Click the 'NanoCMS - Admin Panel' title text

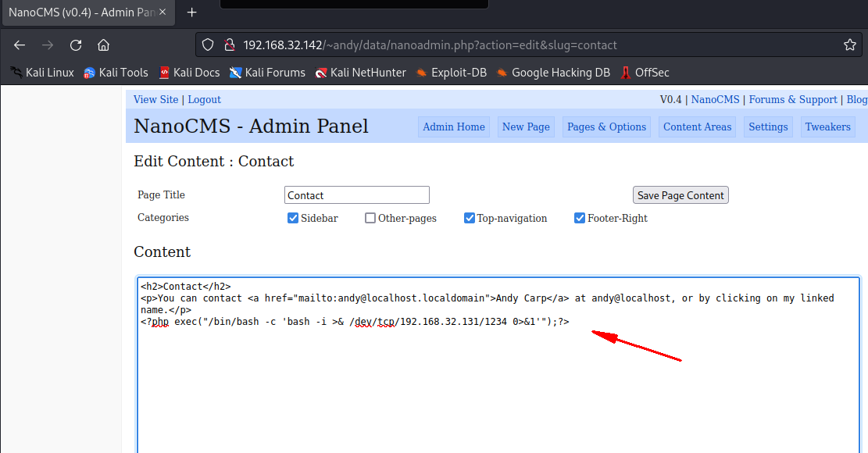(251, 126)
